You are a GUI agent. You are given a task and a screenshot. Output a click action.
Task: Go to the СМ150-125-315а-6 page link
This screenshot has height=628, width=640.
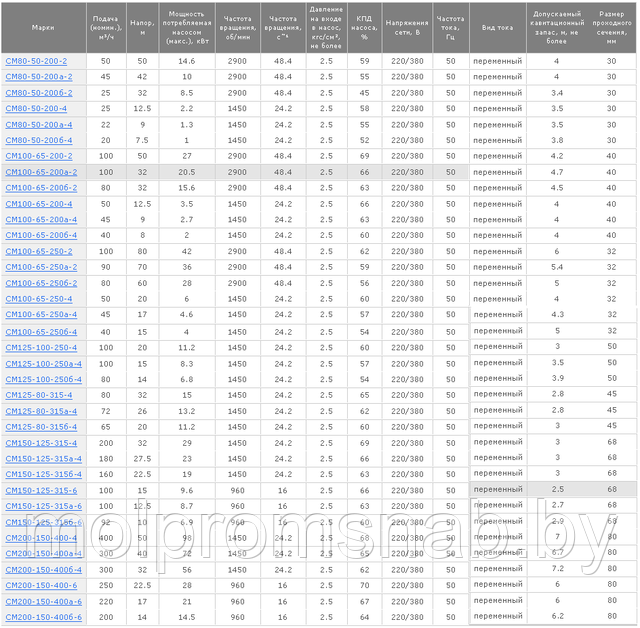[44, 506]
